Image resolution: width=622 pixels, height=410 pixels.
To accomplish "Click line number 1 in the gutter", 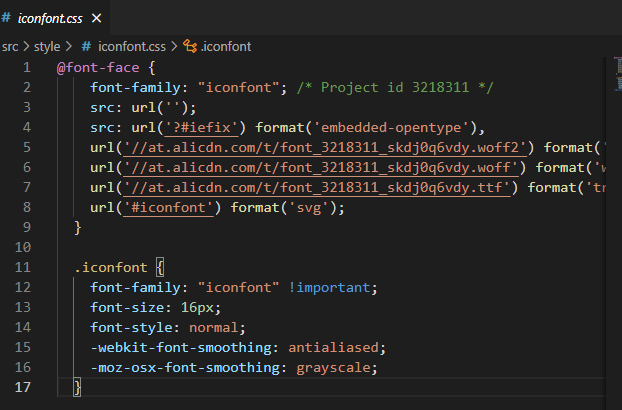I will click(26, 68).
